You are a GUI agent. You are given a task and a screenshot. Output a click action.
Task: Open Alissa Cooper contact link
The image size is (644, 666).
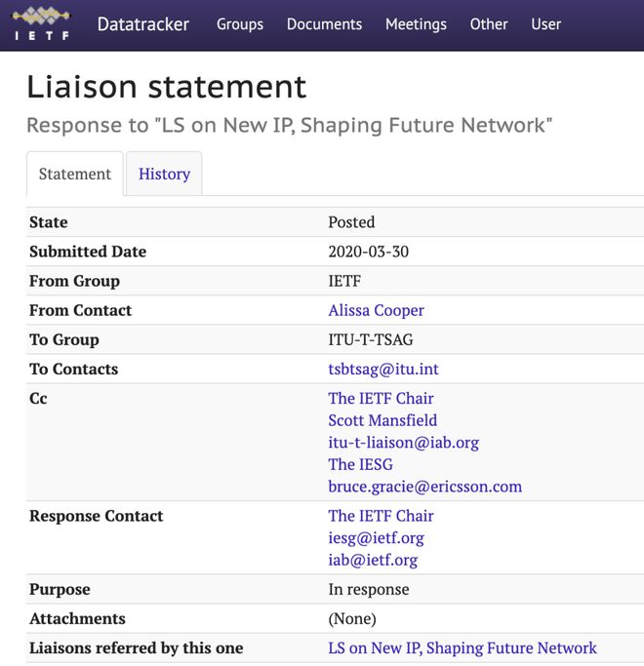(x=376, y=310)
